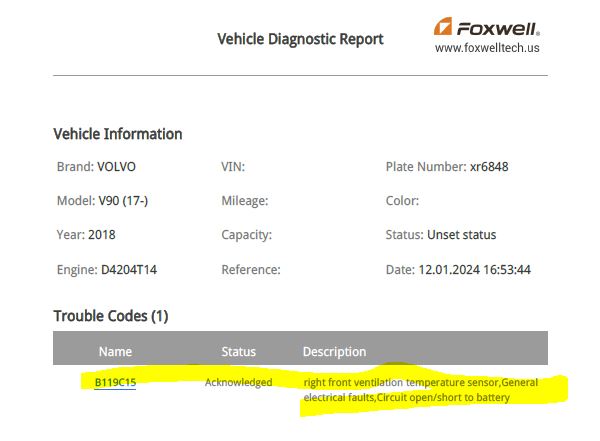Select the Acknowledged status cell

coord(238,382)
